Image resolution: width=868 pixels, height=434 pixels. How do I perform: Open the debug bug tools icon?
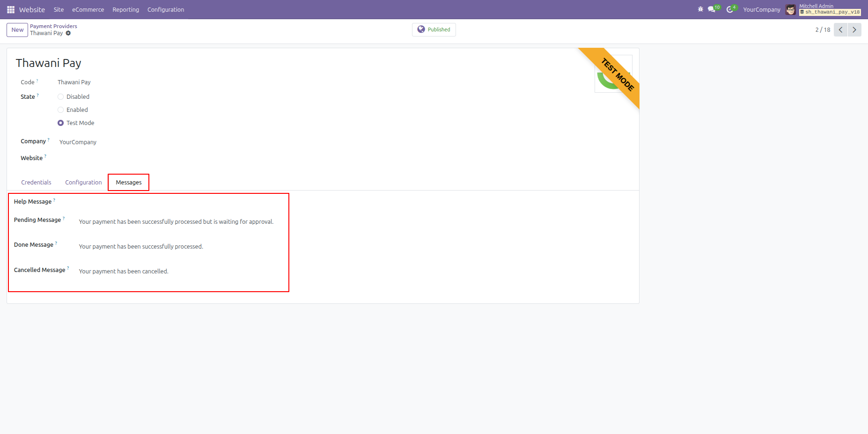[x=700, y=9]
